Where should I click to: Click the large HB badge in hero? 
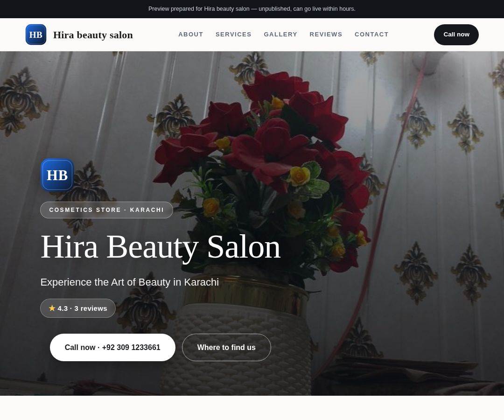57,175
